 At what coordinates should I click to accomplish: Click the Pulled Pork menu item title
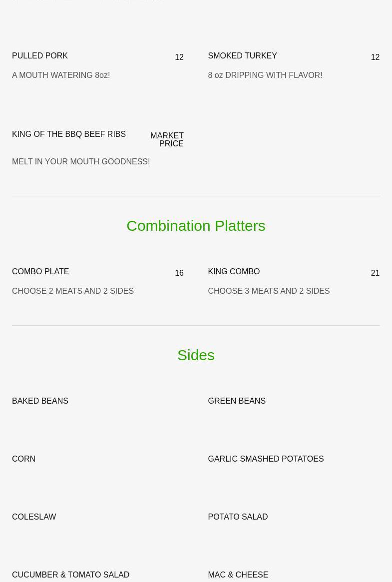[x=40, y=56]
